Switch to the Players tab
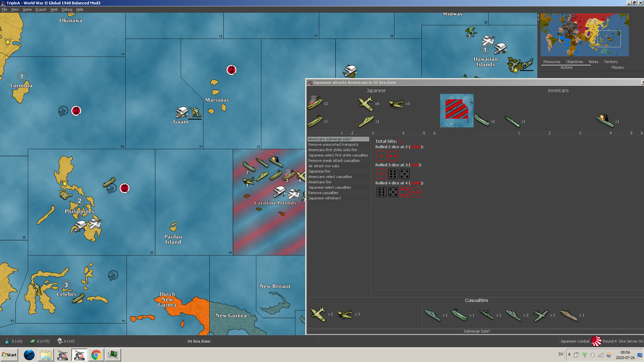This screenshot has height=362, width=644. (x=617, y=67)
